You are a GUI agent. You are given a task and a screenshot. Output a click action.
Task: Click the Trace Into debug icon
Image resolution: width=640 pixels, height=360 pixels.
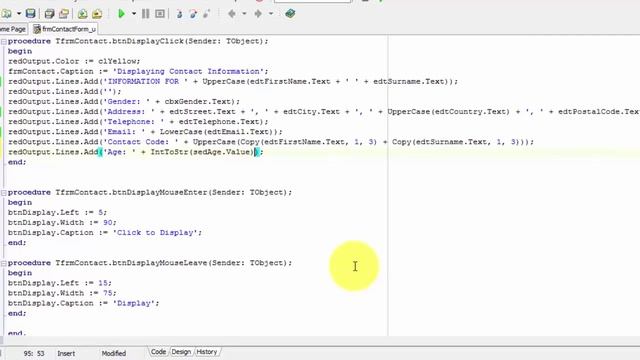pos(179,14)
